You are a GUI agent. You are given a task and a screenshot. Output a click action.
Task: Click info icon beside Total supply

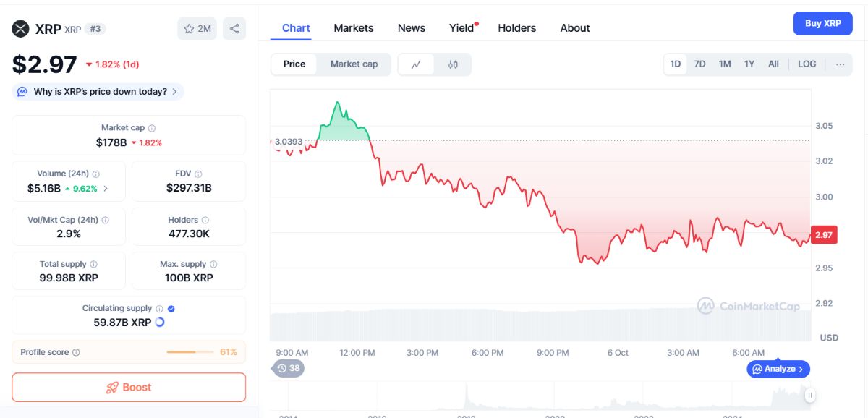(x=93, y=265)
